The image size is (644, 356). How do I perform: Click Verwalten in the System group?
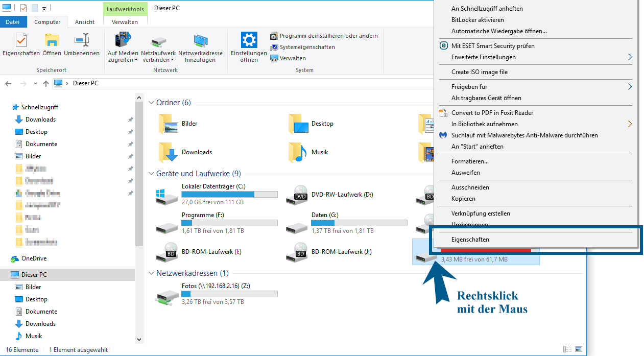[x=289, y=58]
